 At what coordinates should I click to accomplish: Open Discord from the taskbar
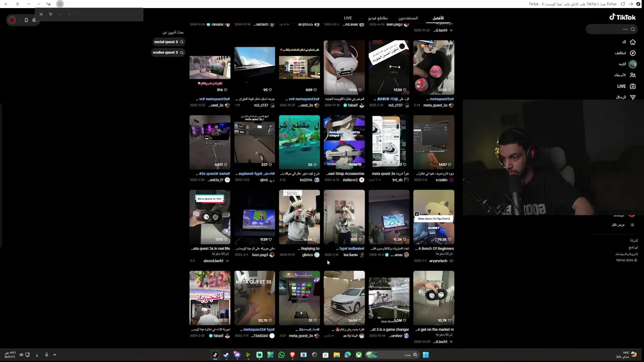coord(237,355)
